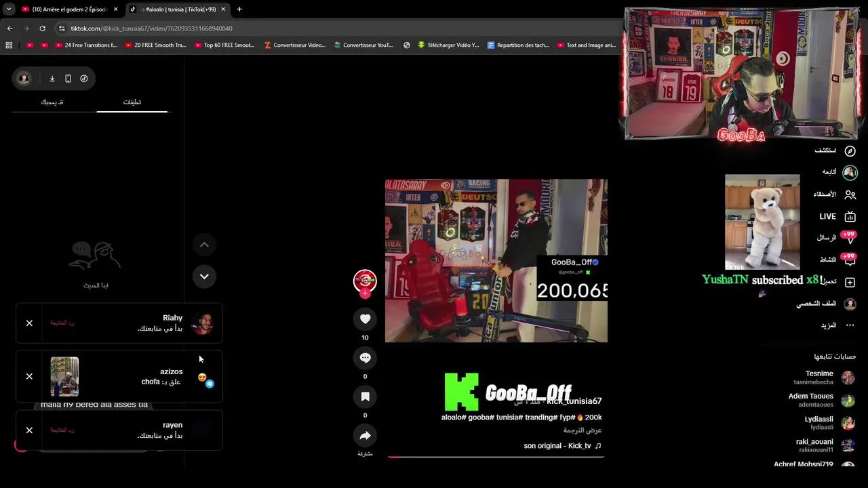Open 'Top 60 FREE Smoot...' bookmark

[x=224, y=45]
